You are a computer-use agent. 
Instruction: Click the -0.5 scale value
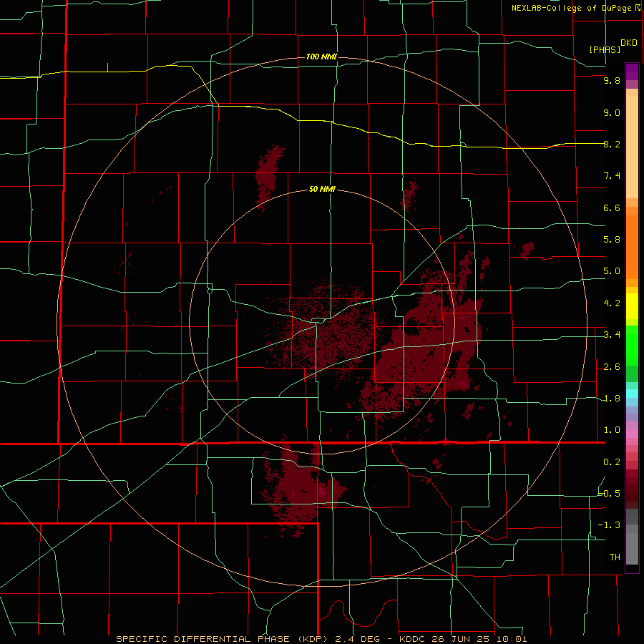[x=610, y=494]
